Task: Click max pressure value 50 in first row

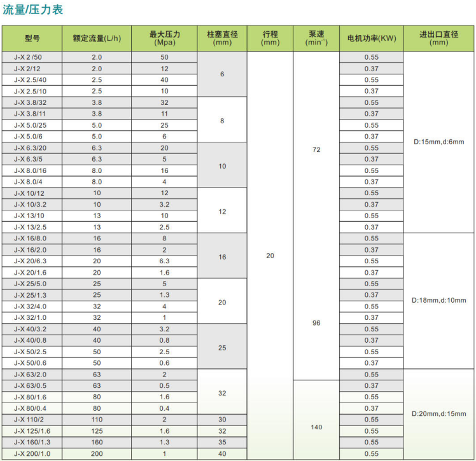Action: click(165, 57)
